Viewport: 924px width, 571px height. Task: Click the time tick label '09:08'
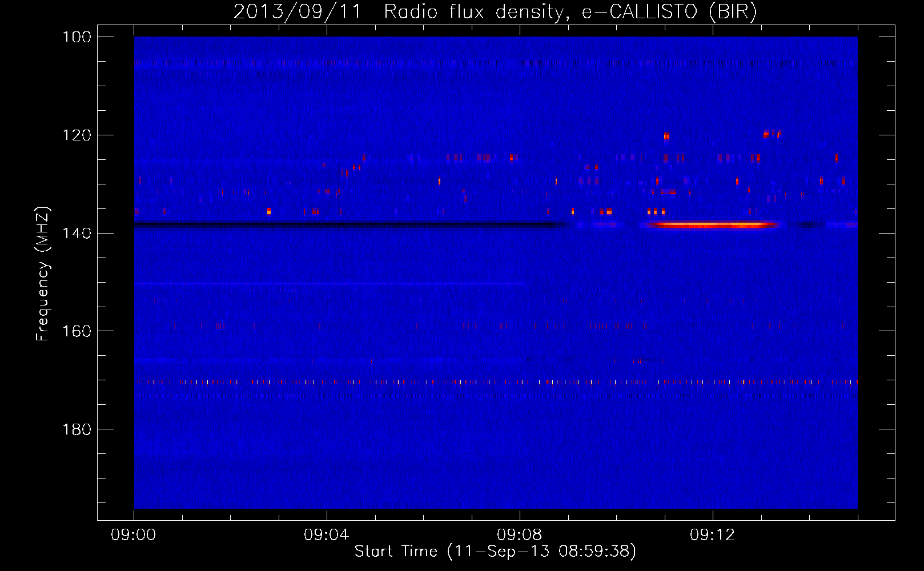pyautogui.click(x=520, y=535)
